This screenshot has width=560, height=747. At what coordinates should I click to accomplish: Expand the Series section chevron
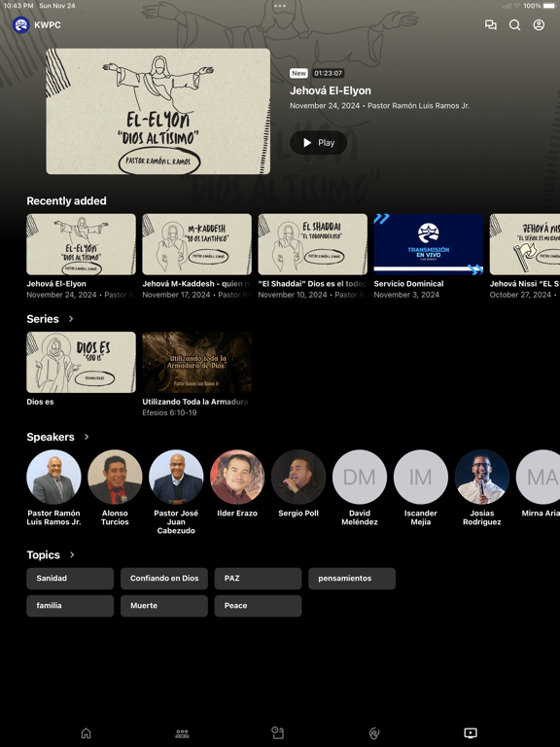tap(71, 319)
